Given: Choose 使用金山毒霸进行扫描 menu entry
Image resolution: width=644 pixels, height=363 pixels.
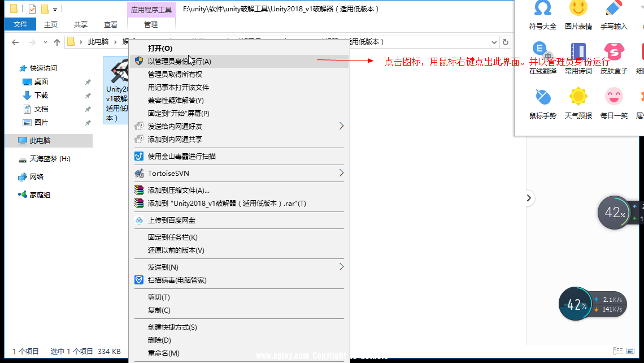Looking at the screenshot, I should (x=239, y=156).
